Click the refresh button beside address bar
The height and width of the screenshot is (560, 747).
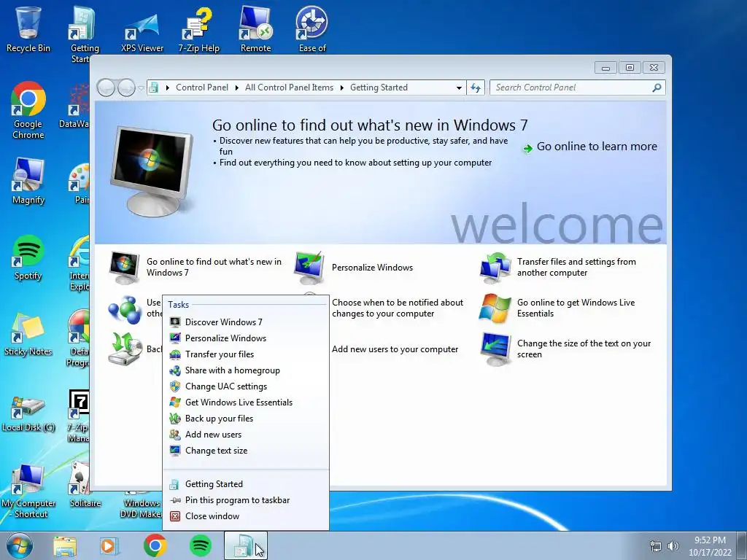pyautogui.click(x=476, y=87)
